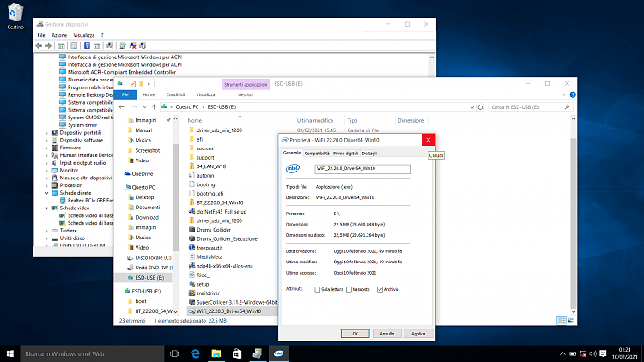Switch to large icons view in Explorer status bar

point(571,321)
